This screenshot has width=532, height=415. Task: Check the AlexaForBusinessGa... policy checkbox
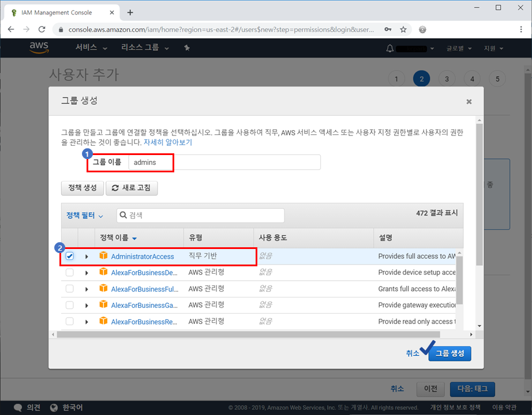click(x=70, y=305)
